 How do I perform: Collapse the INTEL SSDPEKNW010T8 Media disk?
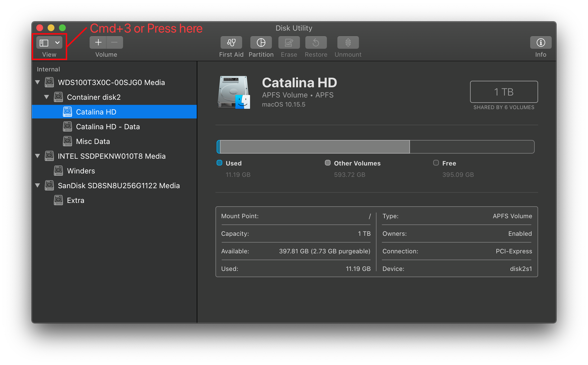[37, 156]
